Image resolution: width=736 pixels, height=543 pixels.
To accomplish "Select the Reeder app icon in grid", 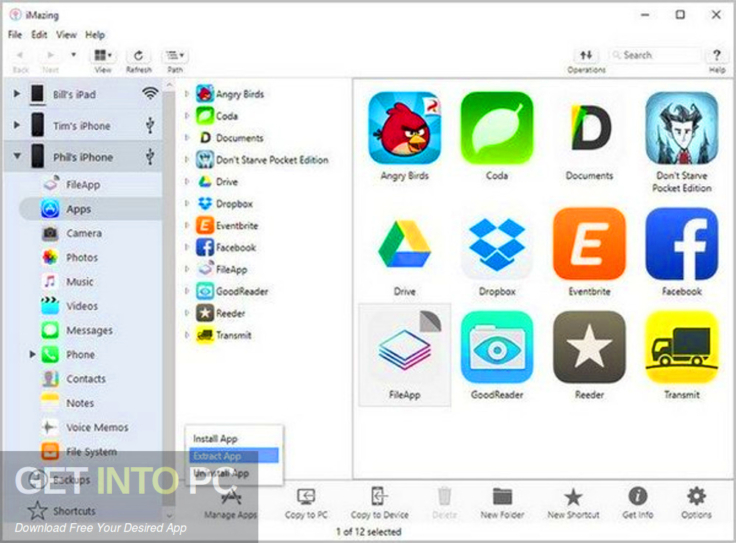I will [x=589, y=347].
